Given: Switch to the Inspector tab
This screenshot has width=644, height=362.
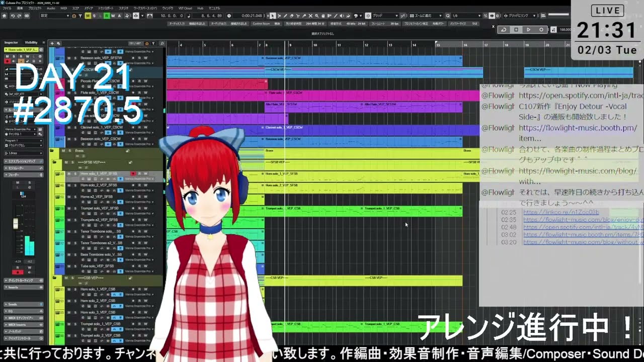Looking at the screenshot, I should [x=11, y=42].
